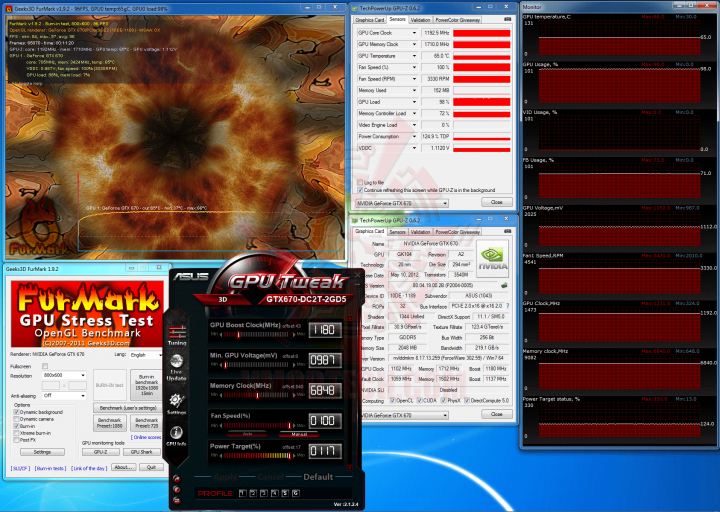Screen dimensions: 720x512
Task: Click the camera icon in GPU-Z Graphics Card window
Action: (507, 231)
